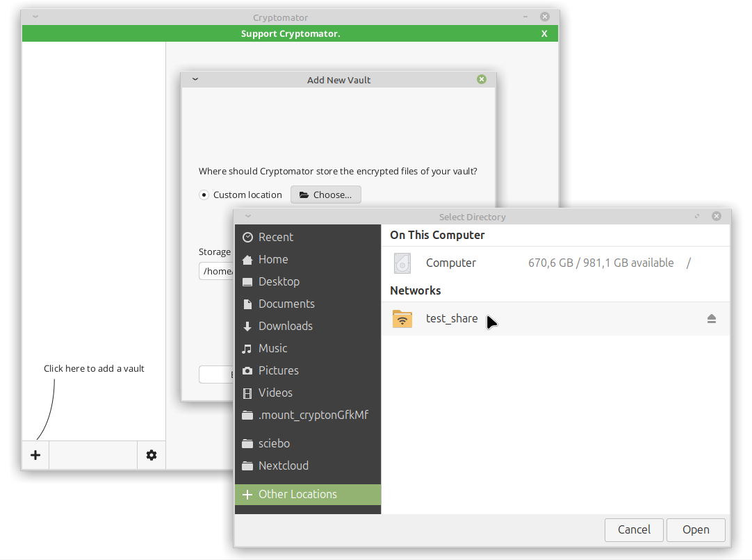Image resolution: width=752 pixels, height=560 pixels.
Task: Open Cryptomator settings gear icon
Action: coord(152,455)
